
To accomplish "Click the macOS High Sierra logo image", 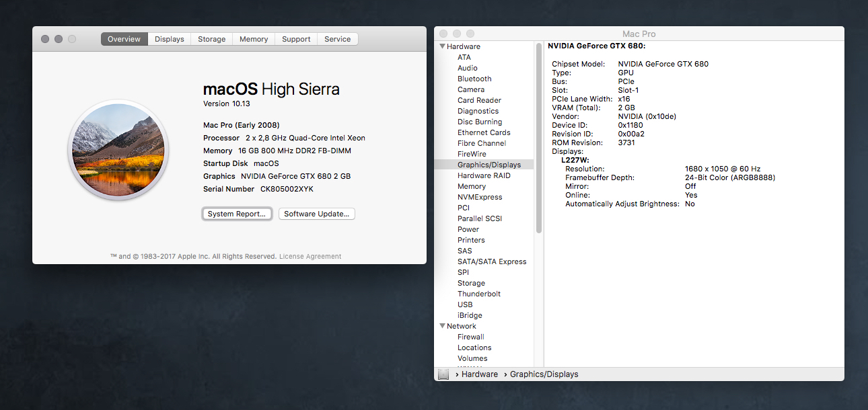I will coord(118,150).
